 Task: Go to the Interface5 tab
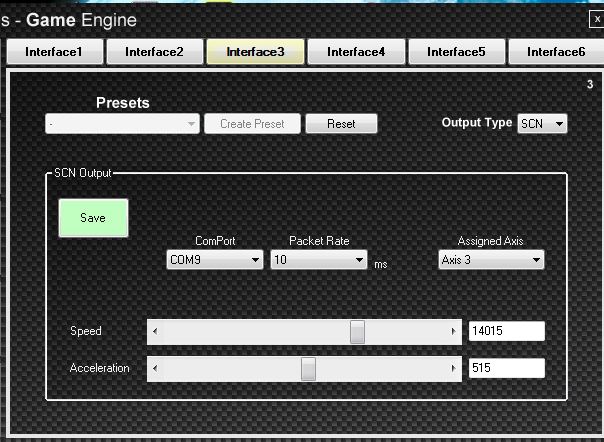click(456, 52)
